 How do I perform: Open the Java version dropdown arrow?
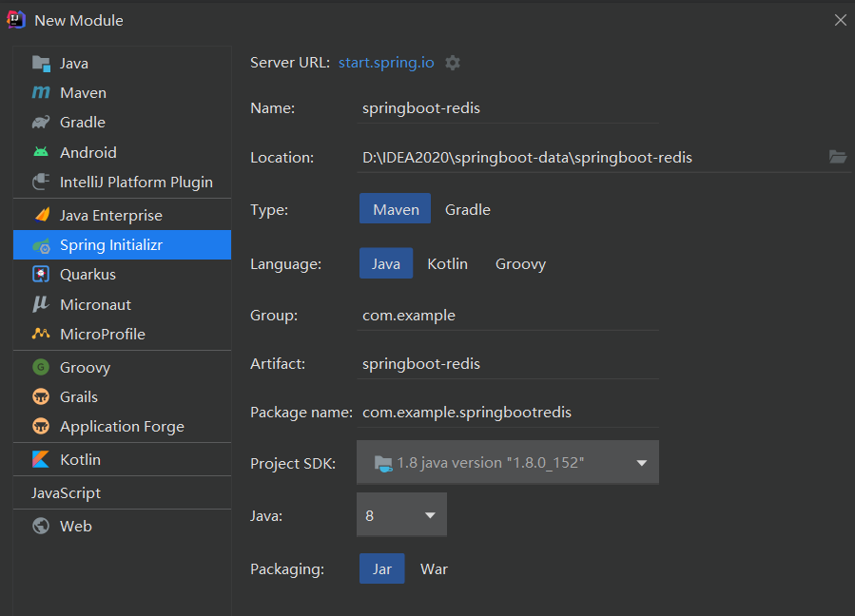pos(430,515)
